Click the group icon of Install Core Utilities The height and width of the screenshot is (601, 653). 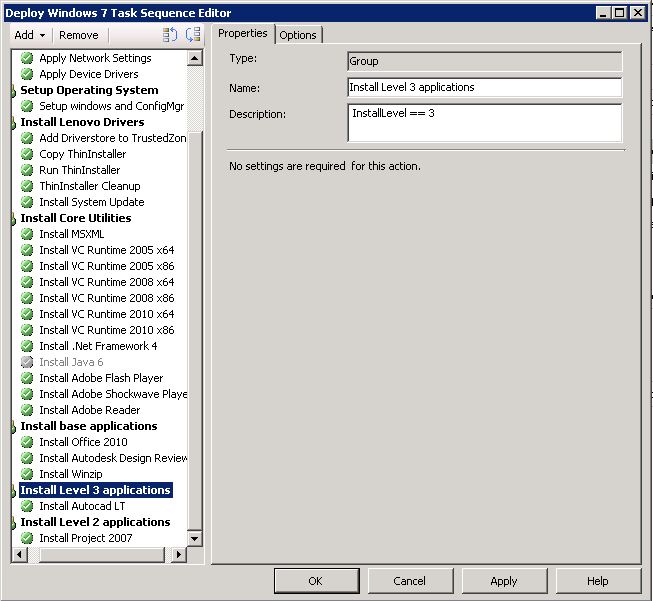tap(15, 219)
